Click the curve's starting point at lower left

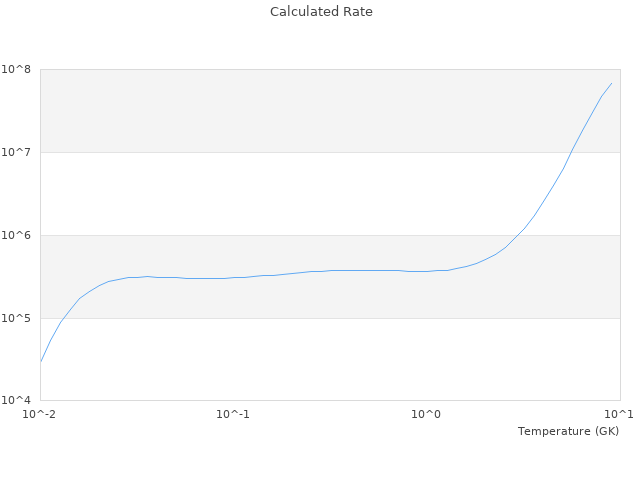click(41, 361)
